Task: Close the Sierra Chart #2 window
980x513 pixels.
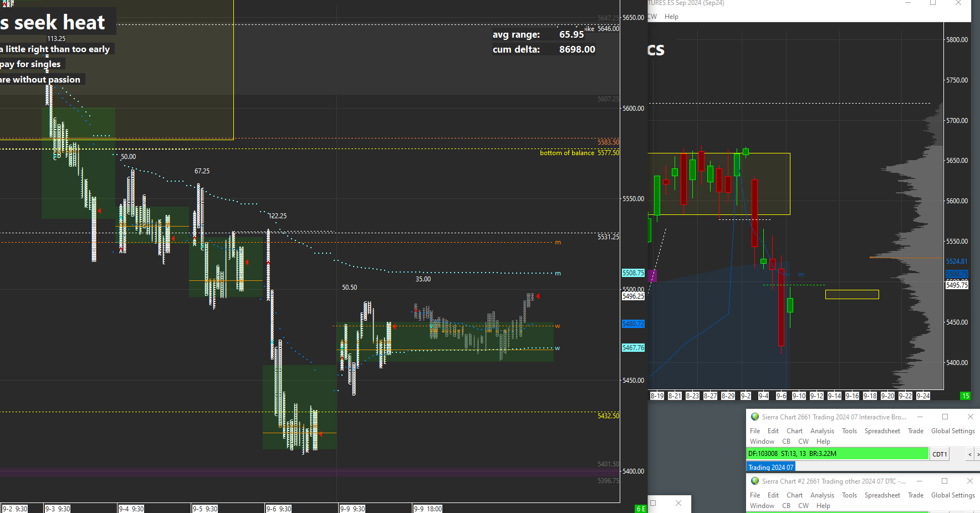Action: 969,481
